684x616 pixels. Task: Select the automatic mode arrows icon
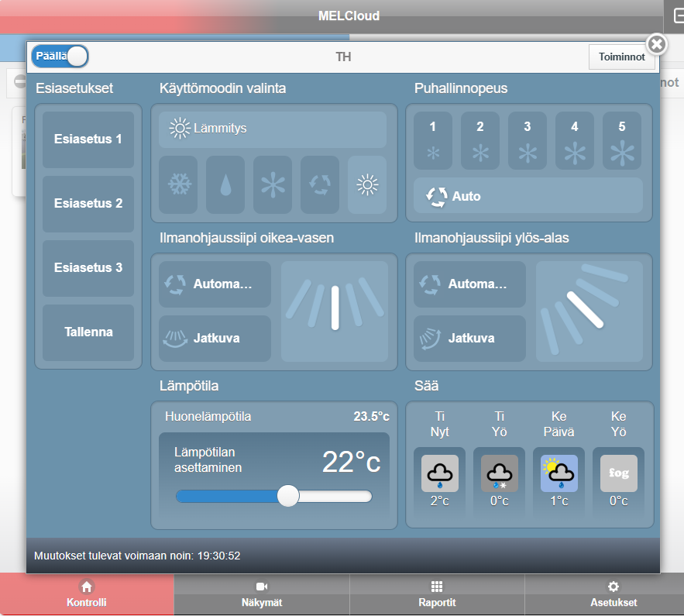pyautogui.click(x=320, y=185)
